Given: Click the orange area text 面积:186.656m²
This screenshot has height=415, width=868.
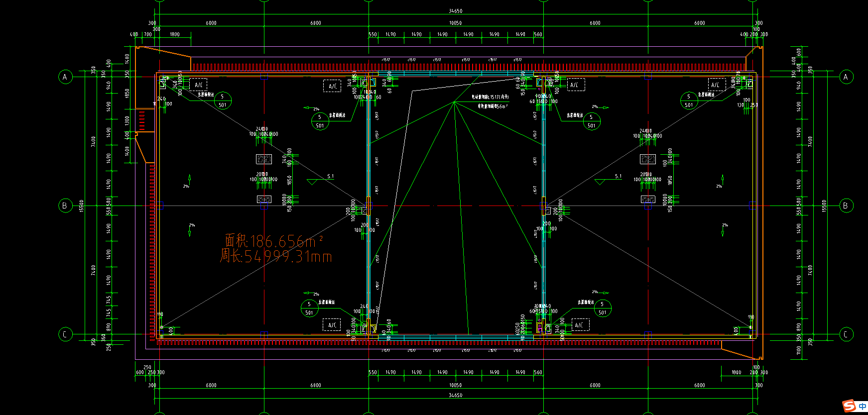Looking at the screenshot, I should pyautogui.click(x=274, y=241).
